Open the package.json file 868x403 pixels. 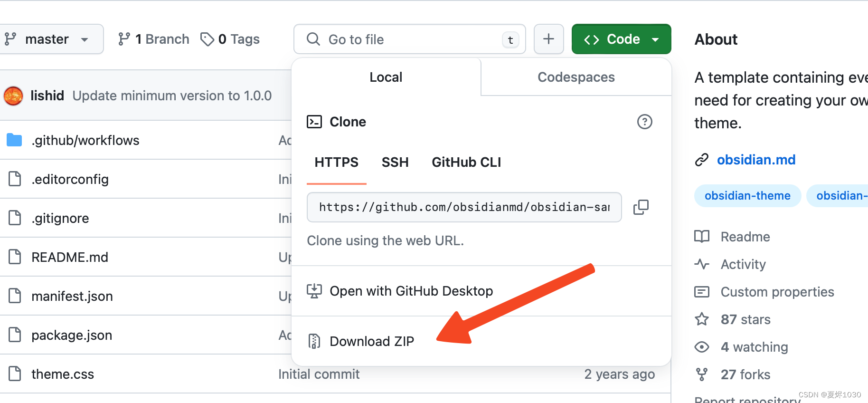[x=72, y=335]
